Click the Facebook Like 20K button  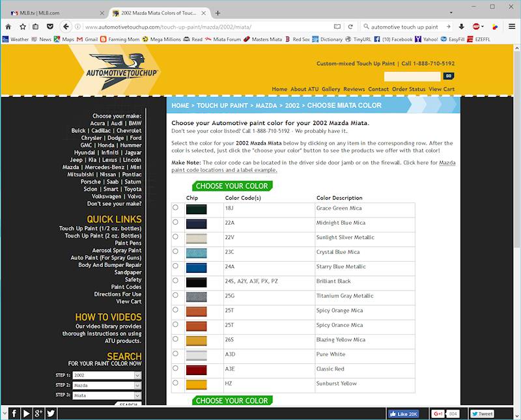point(404,413)
